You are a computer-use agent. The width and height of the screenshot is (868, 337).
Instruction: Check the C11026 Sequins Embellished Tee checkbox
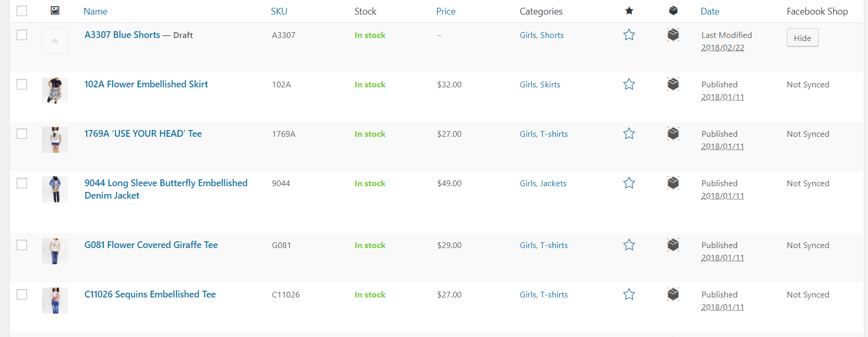tap(22, 294)
